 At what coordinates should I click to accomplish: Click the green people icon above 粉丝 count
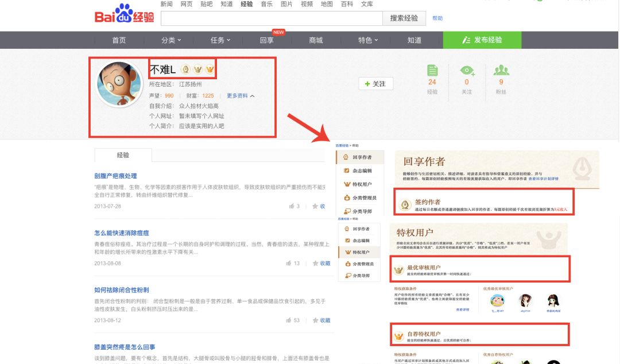coord(501,71)
